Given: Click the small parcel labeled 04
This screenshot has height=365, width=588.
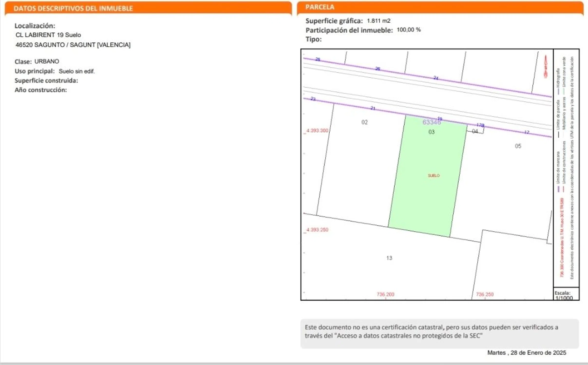Looking at the screenshot, I should pyautogui.click(x=475, y=131).
